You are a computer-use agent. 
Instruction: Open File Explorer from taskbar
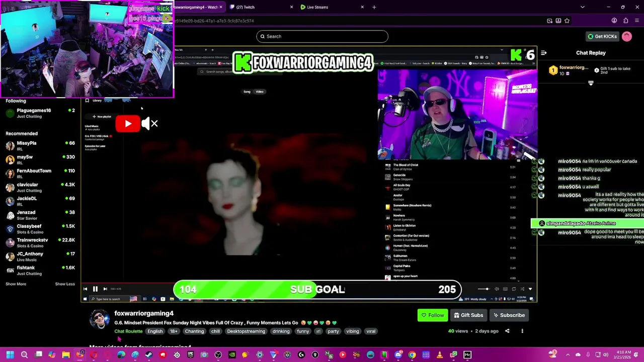(x=66, y=355)
